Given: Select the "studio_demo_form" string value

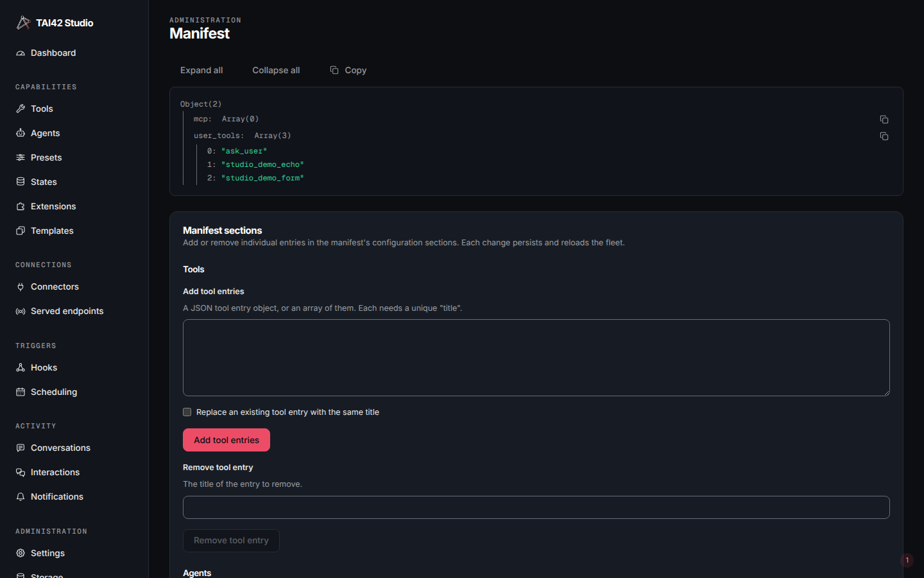Looking at the screenshot, I should click(262, 178).
